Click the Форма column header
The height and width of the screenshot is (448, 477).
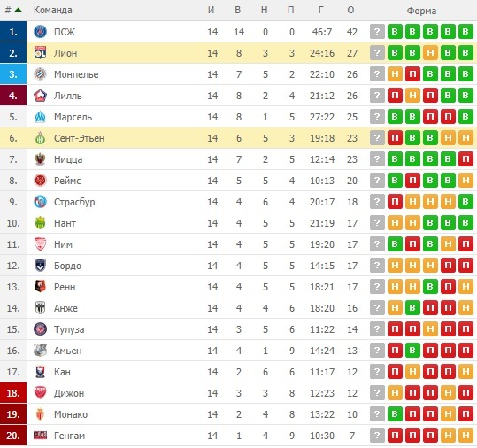pos(421,11)
